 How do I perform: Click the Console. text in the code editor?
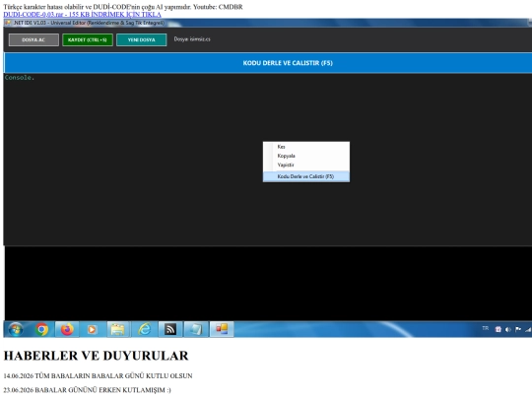(x=20, y=78)
